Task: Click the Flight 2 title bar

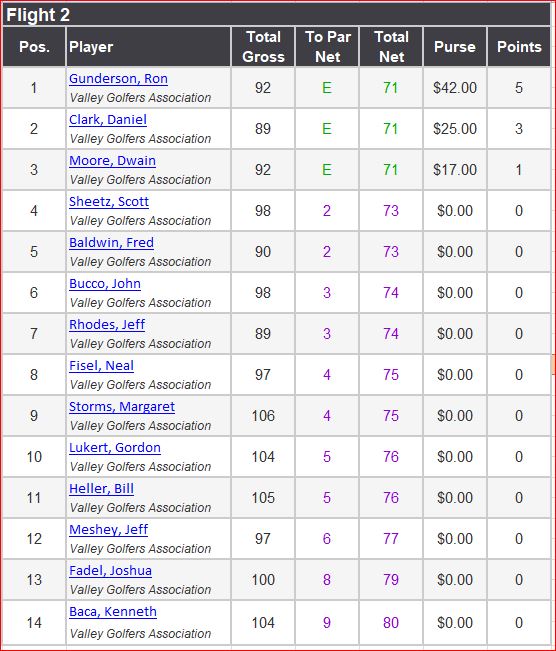Action: (277, 15)
